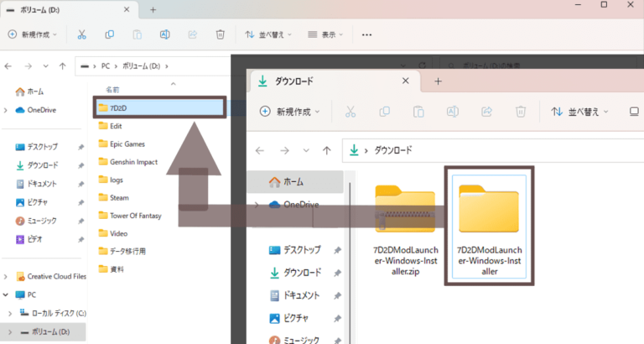The width and height of the screenshot is (644, 344).
Task: Click the Paste icon in the ダウンロード window toolbar
Action: click(x=418, y=112)
